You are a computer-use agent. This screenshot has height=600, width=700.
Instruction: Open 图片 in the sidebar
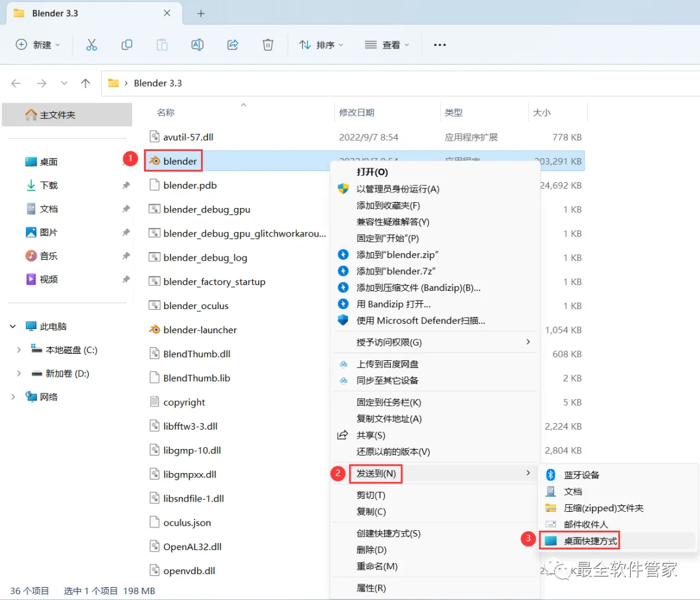(49, 233)
